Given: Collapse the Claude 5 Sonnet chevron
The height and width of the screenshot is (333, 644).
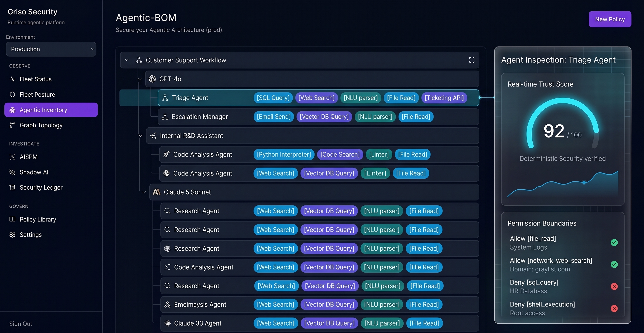Looking at the screenshot, I should (143, 192).
